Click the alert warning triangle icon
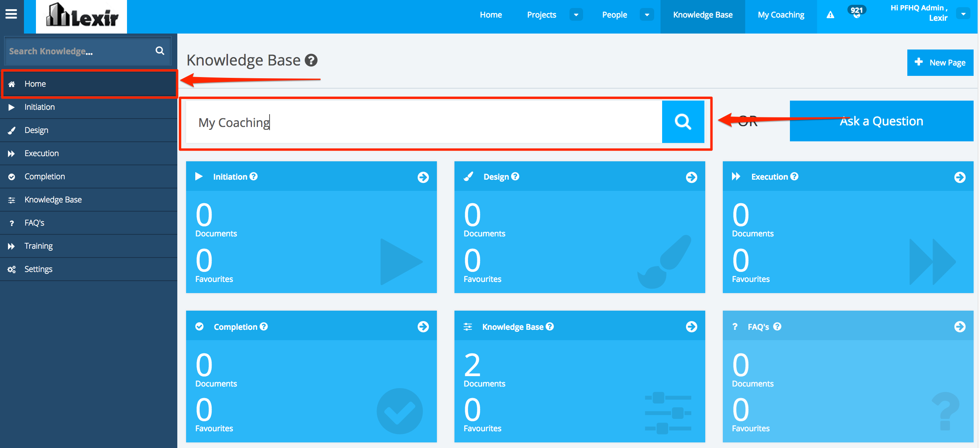Viewport: 980px width, 448px height. click(x=830, y=15)
